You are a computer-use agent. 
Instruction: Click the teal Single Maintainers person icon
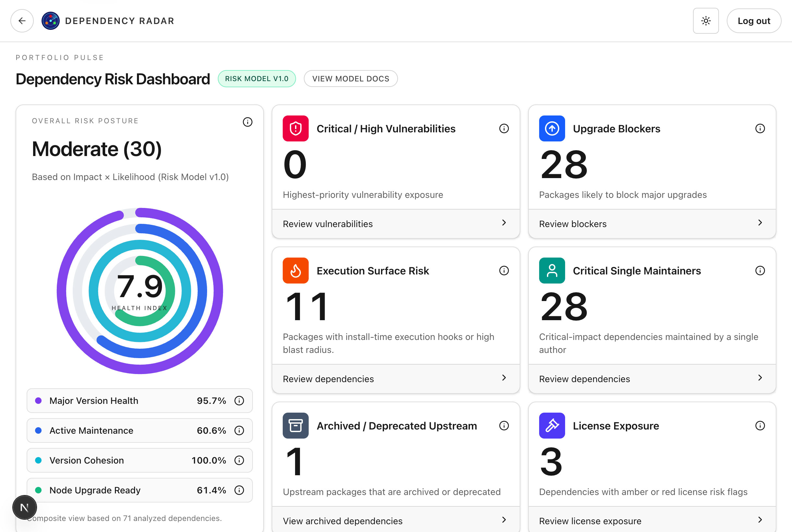click(x=552, y=271)
